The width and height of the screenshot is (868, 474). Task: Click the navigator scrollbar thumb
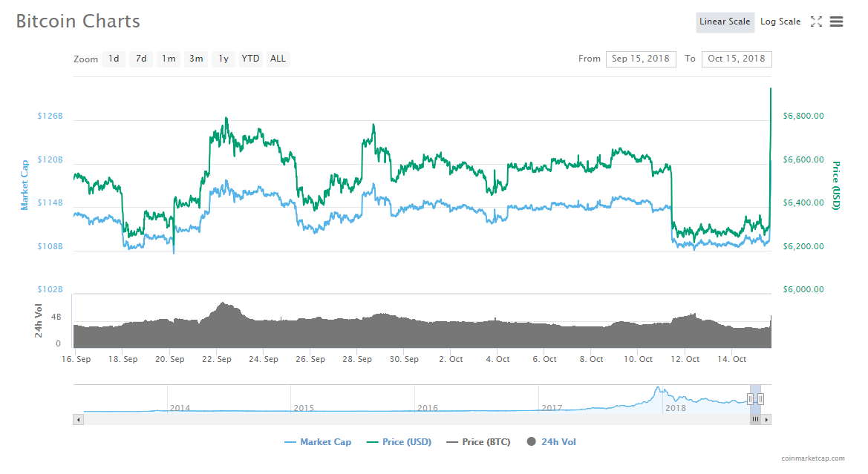click(755, 420)
